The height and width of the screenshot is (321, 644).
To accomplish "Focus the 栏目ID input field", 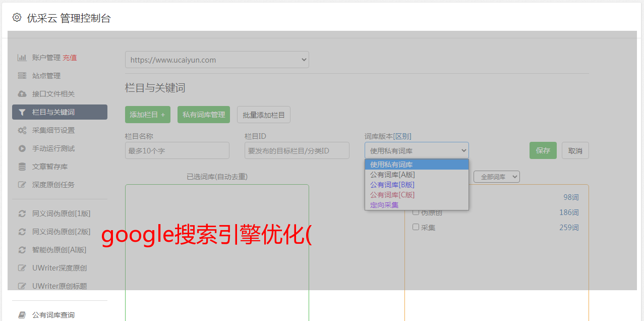I will coord(297,150).
